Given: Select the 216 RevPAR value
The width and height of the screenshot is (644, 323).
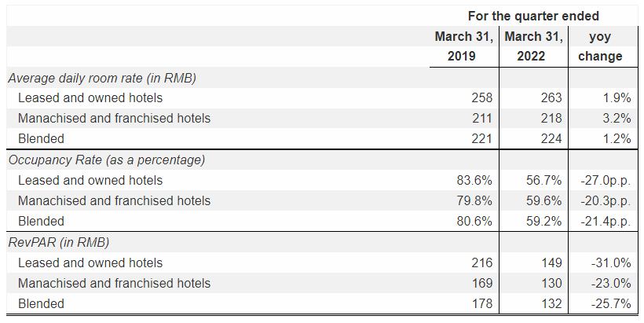Looking at the screenshot, I should [481, 262].
